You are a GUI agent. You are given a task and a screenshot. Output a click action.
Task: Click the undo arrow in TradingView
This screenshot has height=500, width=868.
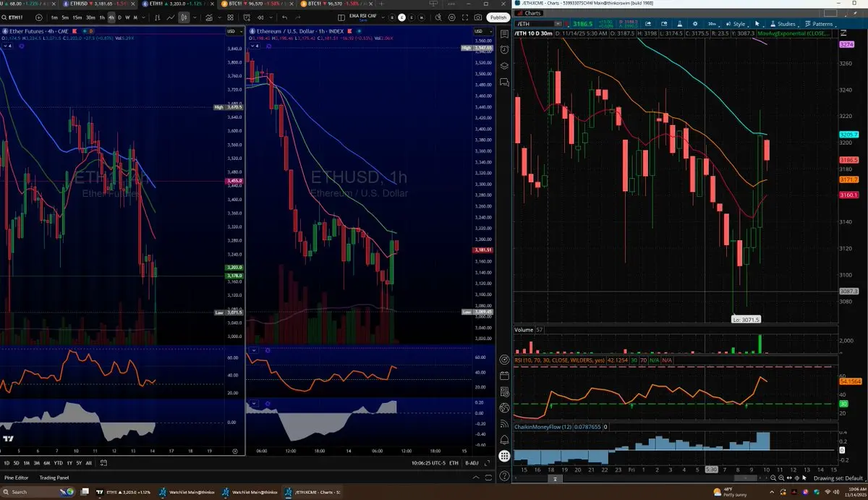[284, 17]
